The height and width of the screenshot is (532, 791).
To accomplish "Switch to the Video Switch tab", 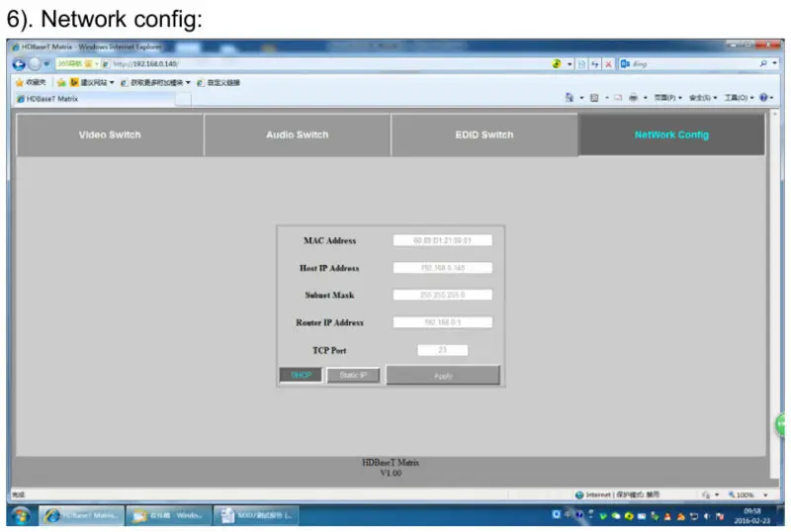I will (x=110, y=134).
